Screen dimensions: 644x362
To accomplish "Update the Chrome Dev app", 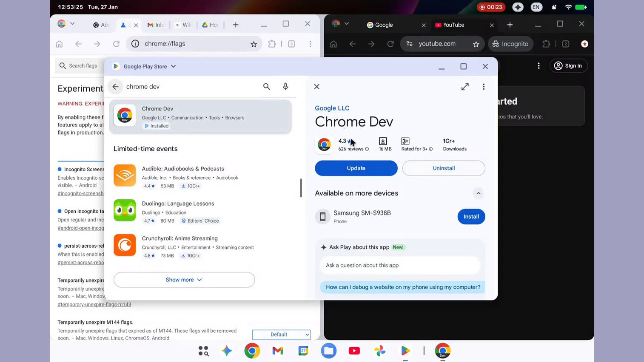I will (356, 168).
